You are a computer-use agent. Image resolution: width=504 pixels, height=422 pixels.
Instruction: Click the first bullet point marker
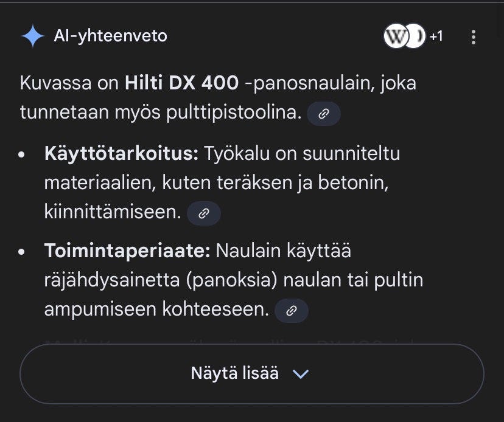[23, 154]
